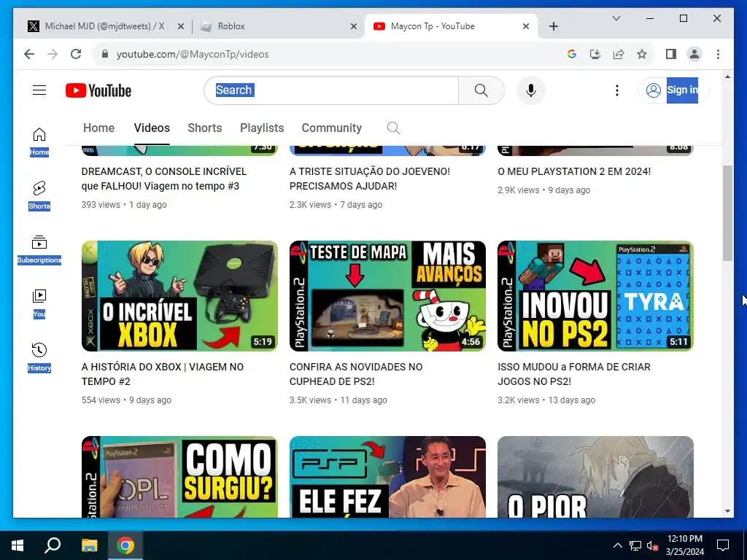747x560 pixels.
Task: Bookmark this page with the star
Action: [x=642, y=54]
